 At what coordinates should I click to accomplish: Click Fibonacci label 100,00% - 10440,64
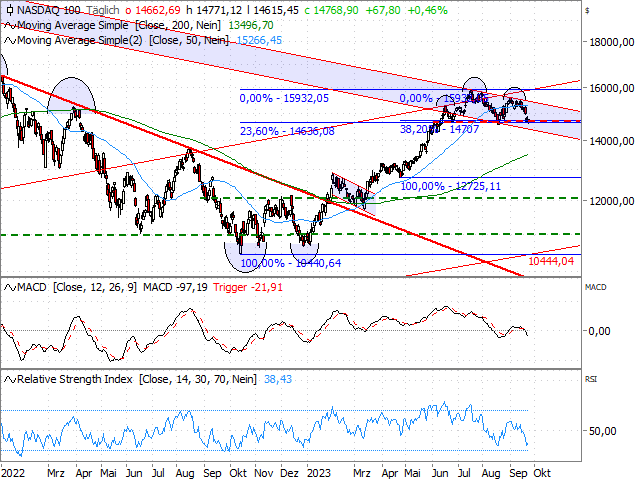[x=291, y=263]
